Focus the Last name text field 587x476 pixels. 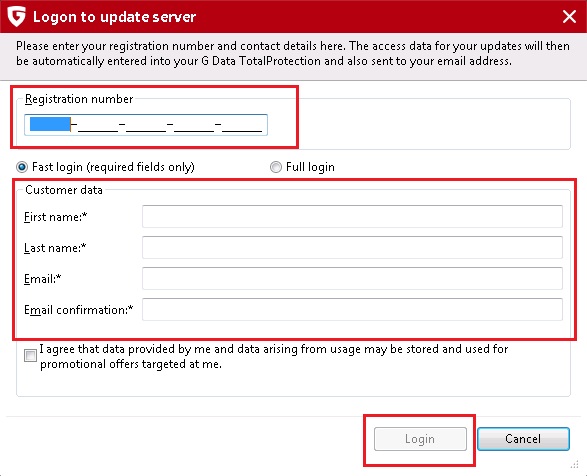tap(352, 248)
